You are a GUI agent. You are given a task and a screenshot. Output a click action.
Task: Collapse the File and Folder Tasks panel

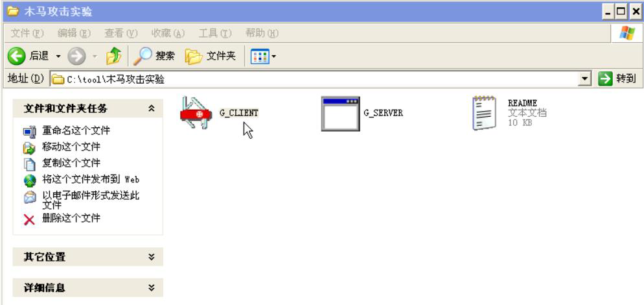[152, 108]
